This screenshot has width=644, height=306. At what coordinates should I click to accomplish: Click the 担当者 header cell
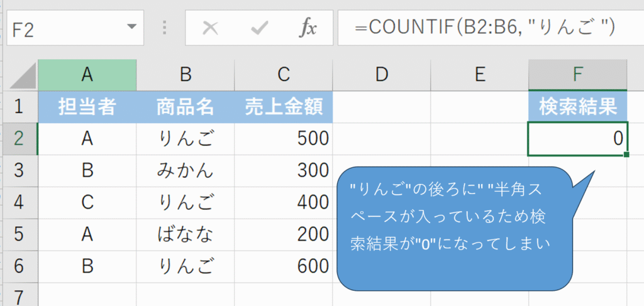87,107
